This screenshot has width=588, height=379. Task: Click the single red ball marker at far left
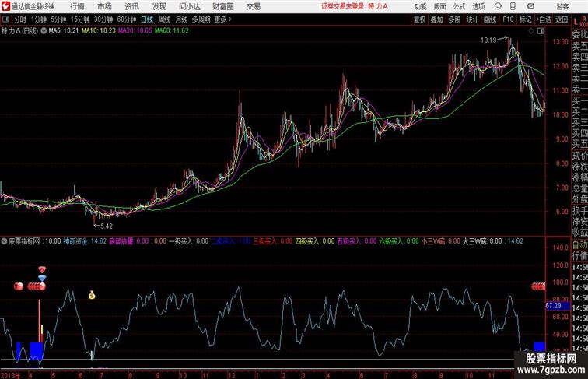(19, 286)
